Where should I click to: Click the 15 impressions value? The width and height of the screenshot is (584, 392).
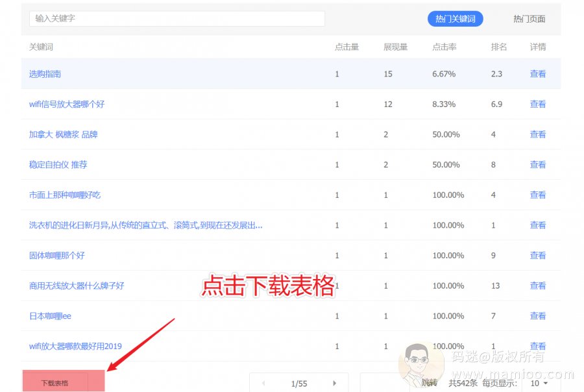(x=388, y=74)
